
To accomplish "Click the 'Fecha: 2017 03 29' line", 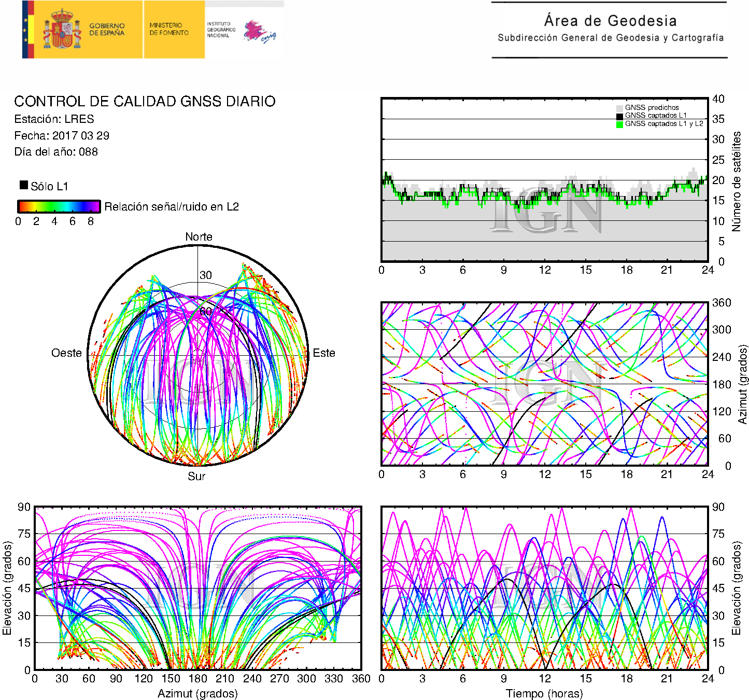I will coord(62,135).
